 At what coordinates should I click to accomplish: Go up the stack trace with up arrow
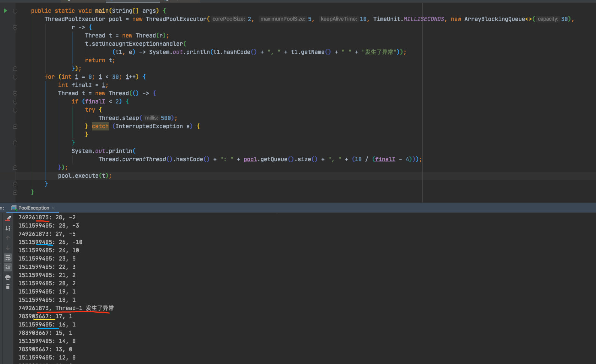point(8,238)
